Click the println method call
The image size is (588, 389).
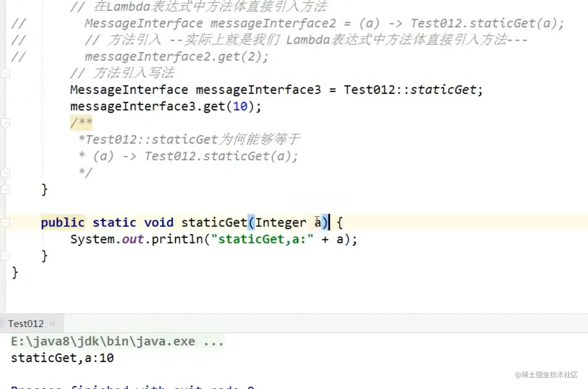177,239
